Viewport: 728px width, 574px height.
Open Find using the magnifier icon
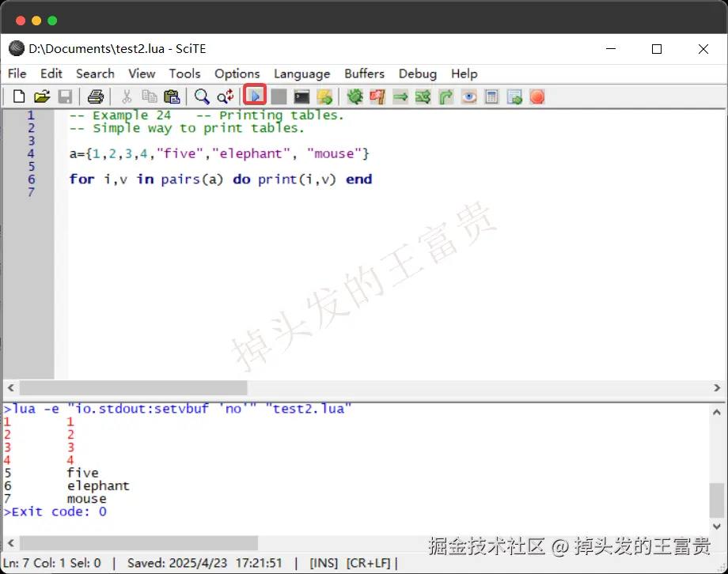(x=201, y=96)
